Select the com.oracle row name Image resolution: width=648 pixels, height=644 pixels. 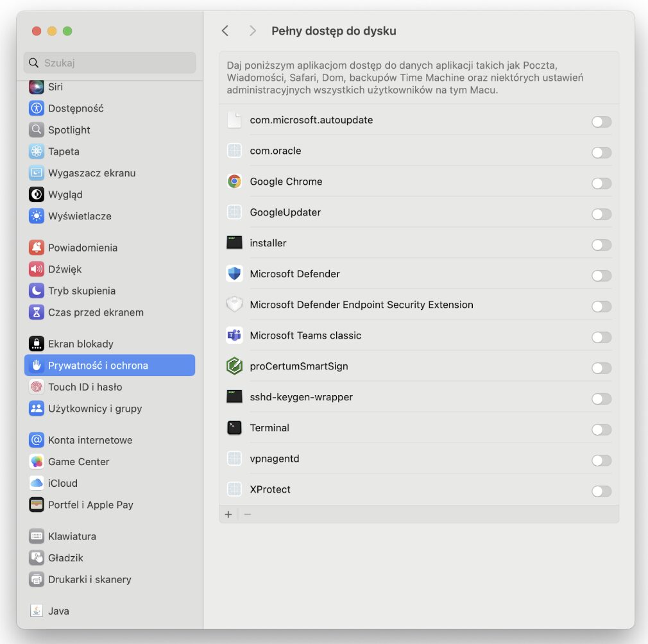click(275, 151)
